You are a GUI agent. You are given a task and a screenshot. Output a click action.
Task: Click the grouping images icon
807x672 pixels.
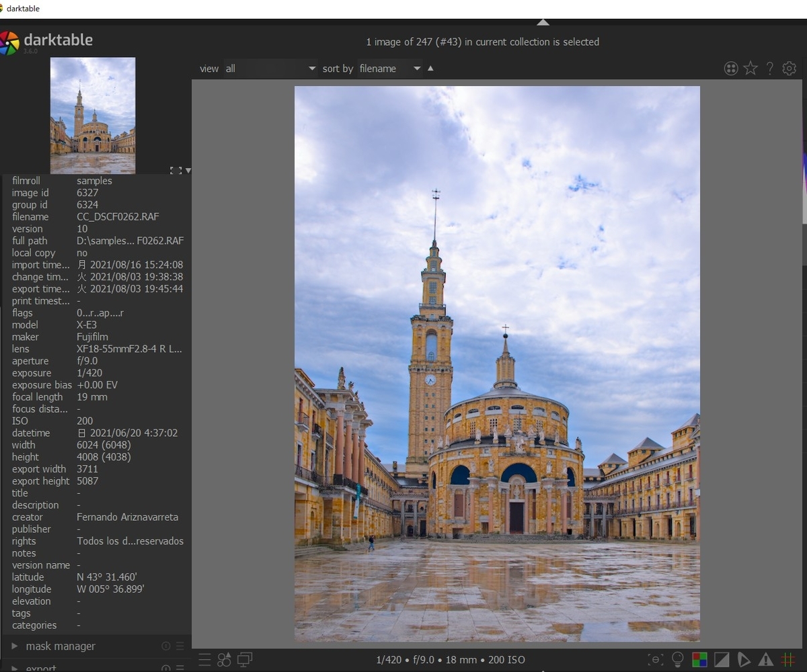point(731,69)
